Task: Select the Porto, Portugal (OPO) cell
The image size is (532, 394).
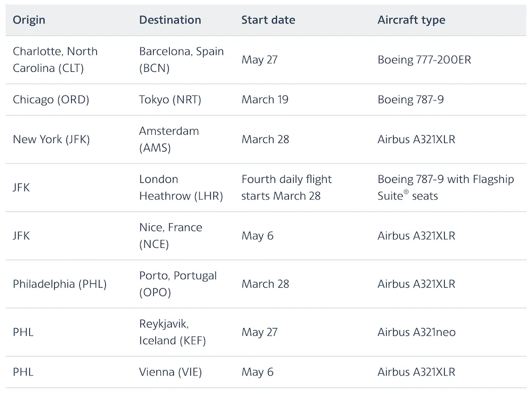Action: coord(178,284)
